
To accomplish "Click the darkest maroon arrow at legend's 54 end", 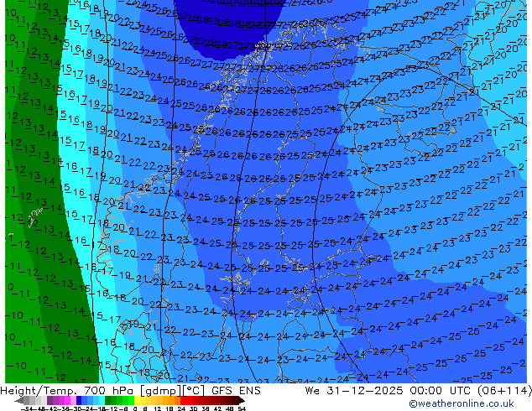I will click(x=242, y=400).
